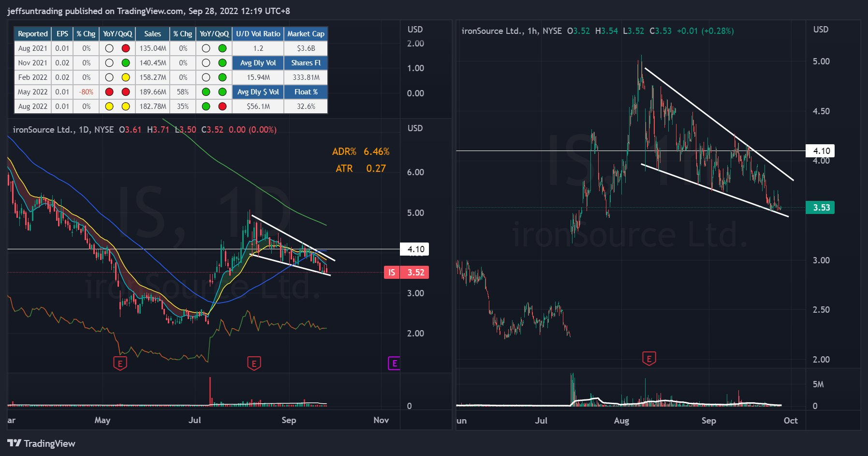Click the 'Aug 2022' reported date cell
Viewport: 868px width, 456px height.
click(x=33, y=106)
